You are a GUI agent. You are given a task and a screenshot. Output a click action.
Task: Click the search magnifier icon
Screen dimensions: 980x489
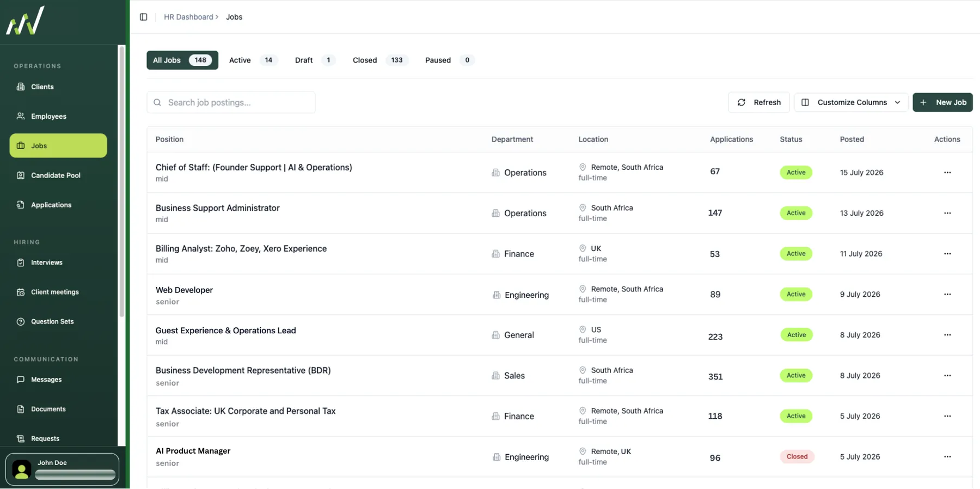click(x=157, y=102)
